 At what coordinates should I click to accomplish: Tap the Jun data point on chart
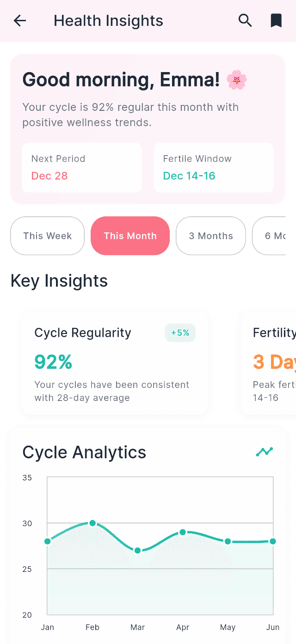pos(272,541)
